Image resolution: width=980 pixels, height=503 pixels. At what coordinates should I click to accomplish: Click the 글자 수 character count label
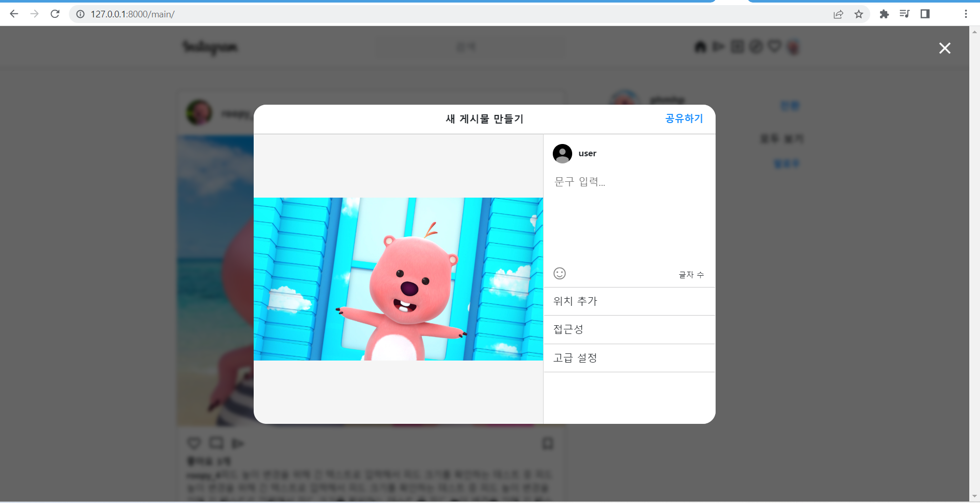click(691, 275)
